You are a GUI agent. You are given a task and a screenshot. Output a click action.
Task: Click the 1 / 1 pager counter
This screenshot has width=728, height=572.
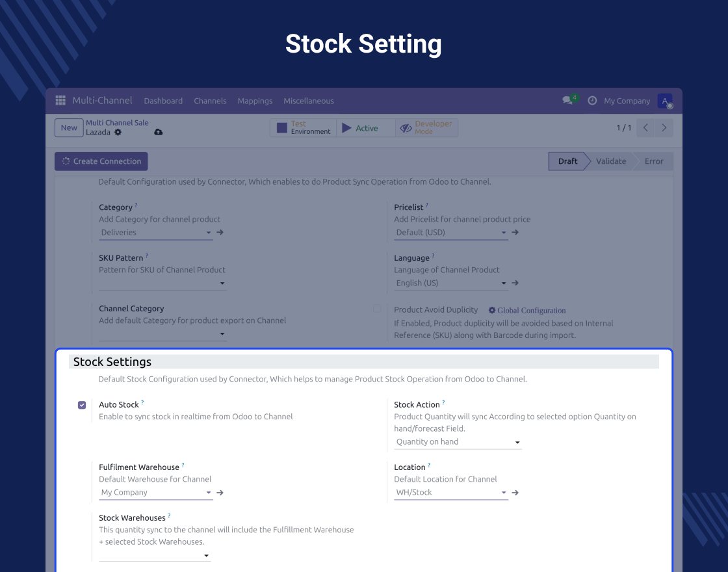click(x=623, y=127)
